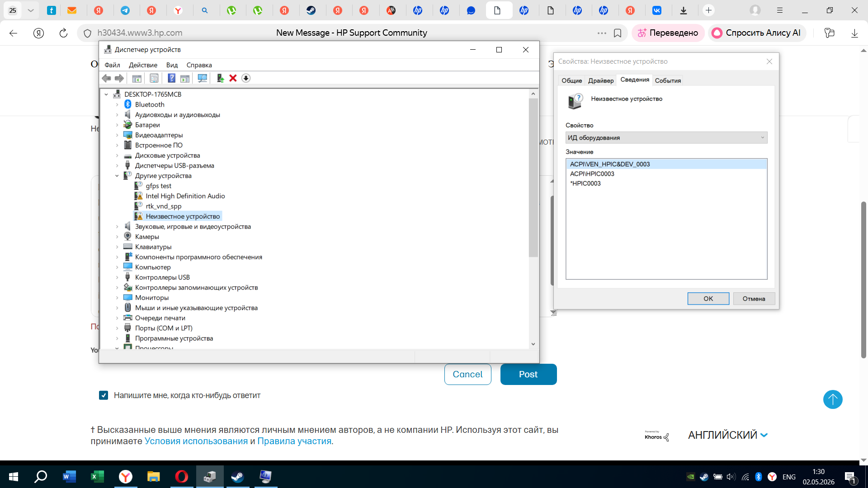Viewport: 868px width, 488px height.
Task: Click the browser reload page icon
Action: [63, 33]
